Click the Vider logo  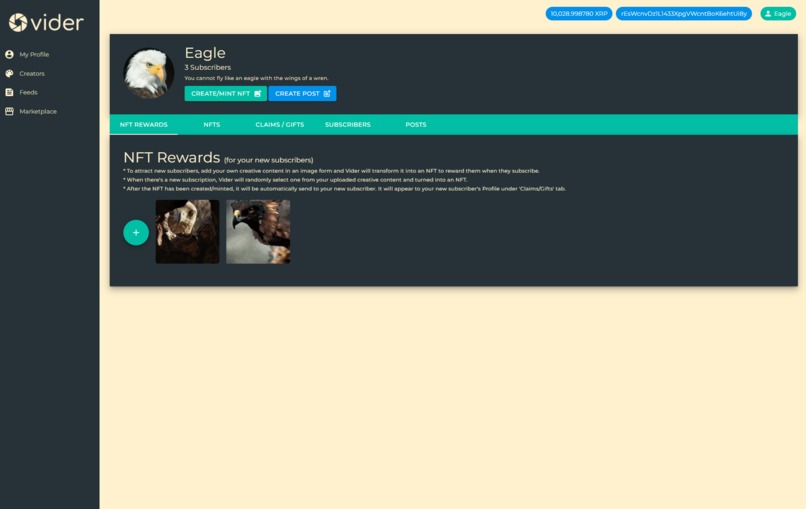coord(46,22)
